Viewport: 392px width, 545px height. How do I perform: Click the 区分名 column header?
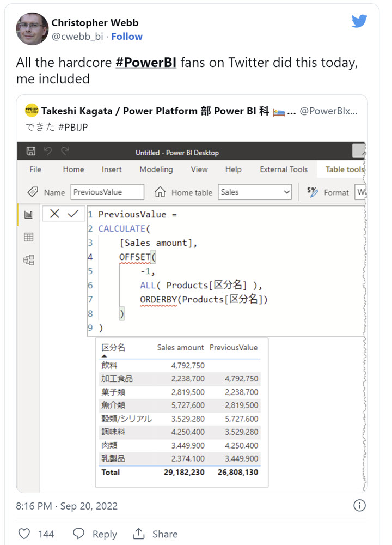113,348
